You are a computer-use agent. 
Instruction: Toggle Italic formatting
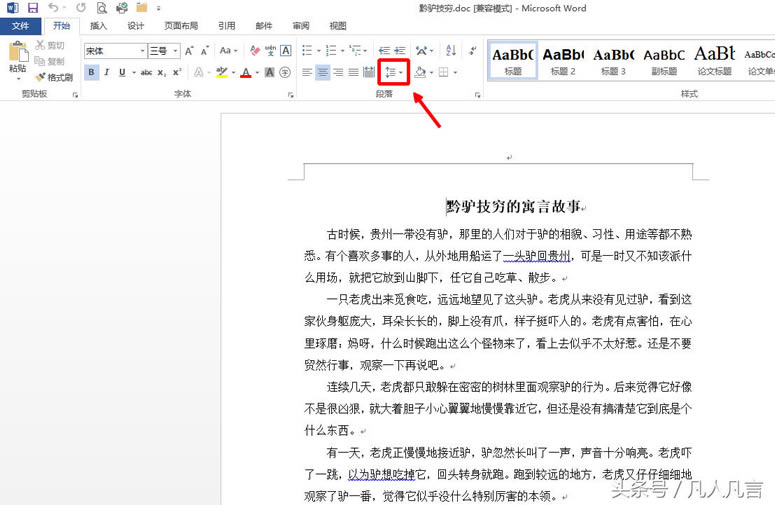pyautogui.click(x=107, y=72)
